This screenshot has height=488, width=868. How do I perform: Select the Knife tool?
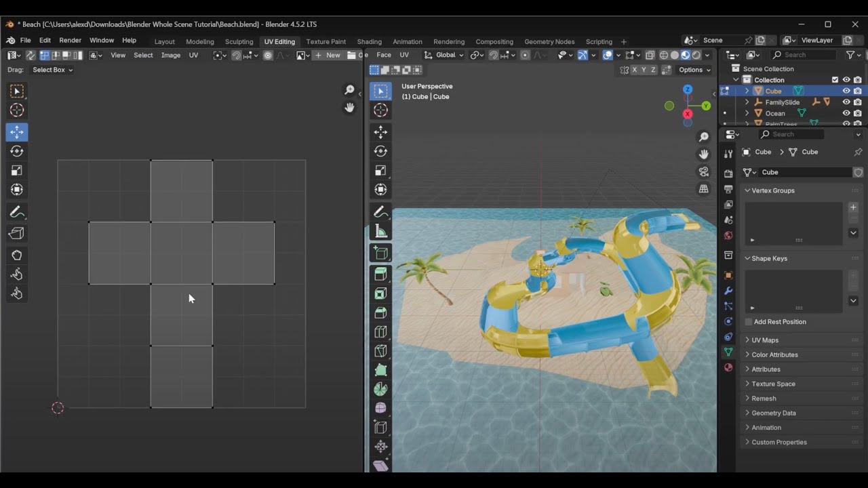click(380, 351)
